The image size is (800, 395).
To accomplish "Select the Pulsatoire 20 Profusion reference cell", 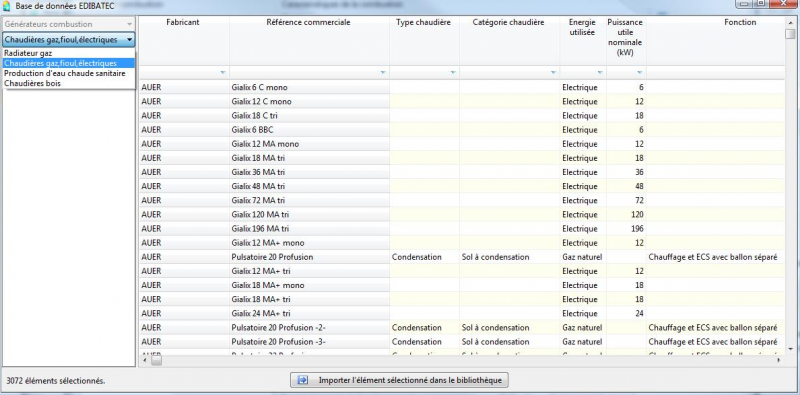I will click(309, 257).
